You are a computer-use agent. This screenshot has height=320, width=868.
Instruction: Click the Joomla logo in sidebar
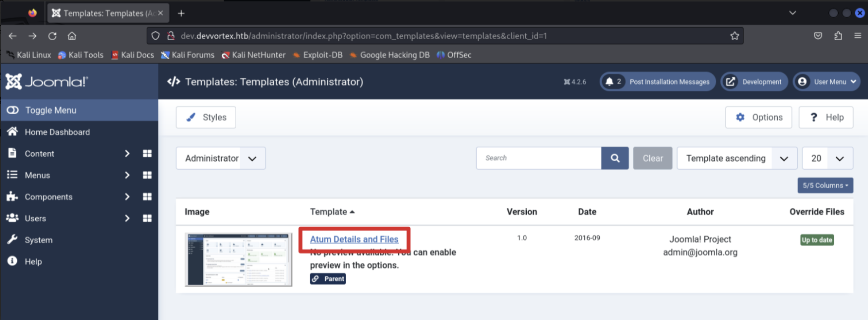point(47,82)
